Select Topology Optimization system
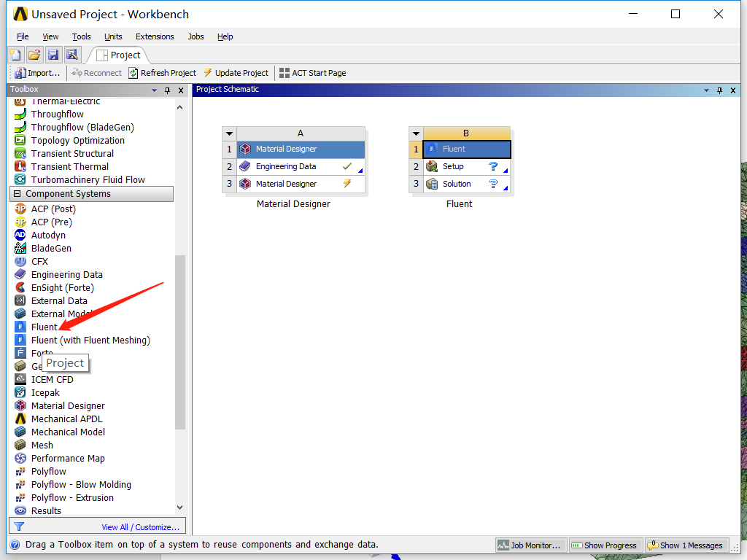Image resolution: width=747 pixels, height=560 pixels. [77, 141]
